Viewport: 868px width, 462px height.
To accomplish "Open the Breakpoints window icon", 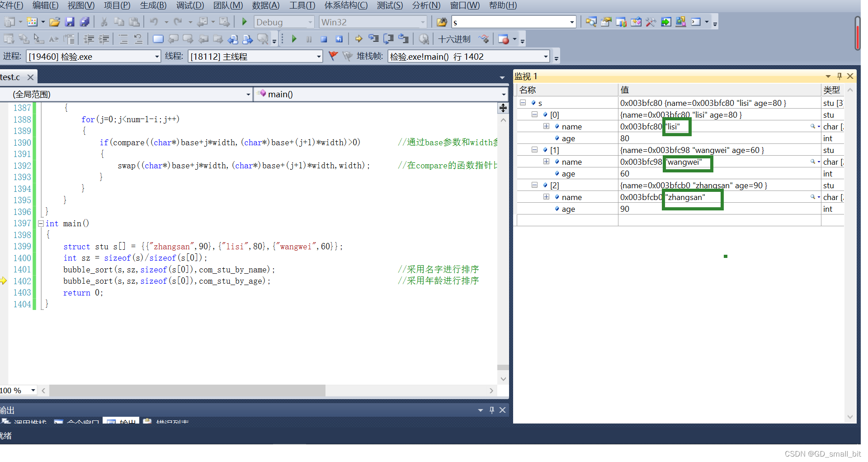I will [503, 39].
